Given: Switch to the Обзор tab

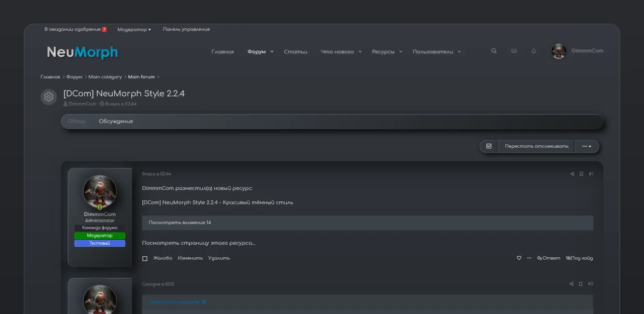Looking at the screenshot, I should [76, 122].
